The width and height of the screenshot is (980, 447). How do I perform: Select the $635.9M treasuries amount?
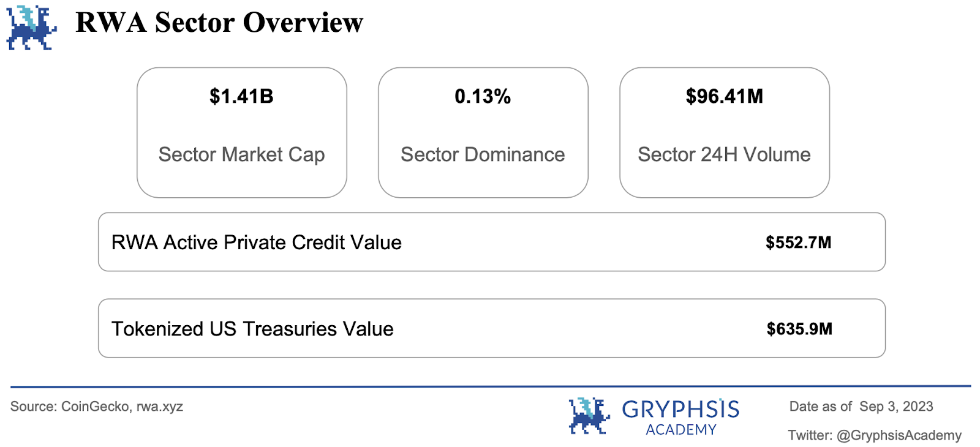(x=799, y=329)
